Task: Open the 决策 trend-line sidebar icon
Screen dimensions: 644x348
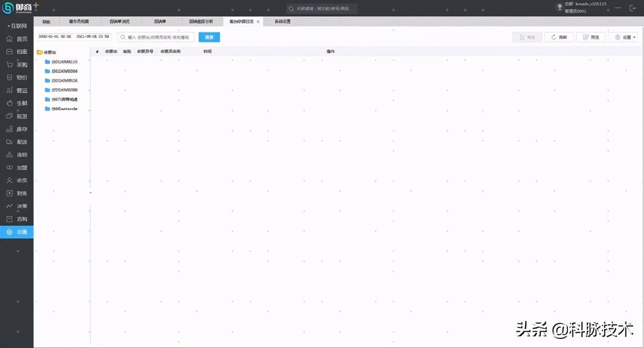Action: pos(9,206)
